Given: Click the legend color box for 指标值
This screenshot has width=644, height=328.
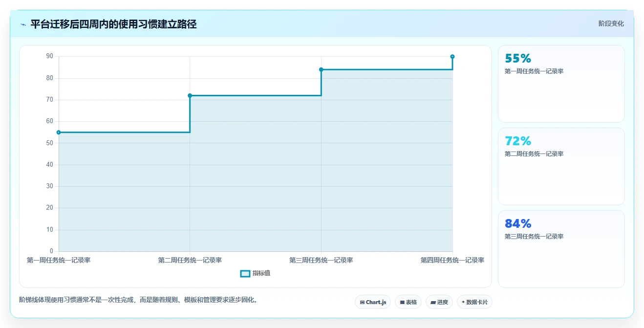Looking at the screenshot, I should pos(245,273).
